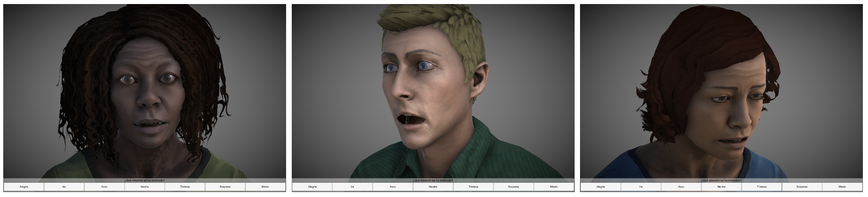Choose Ira under the blond man
This screenshot has height=197, width=868.
[x=352, y=186]
